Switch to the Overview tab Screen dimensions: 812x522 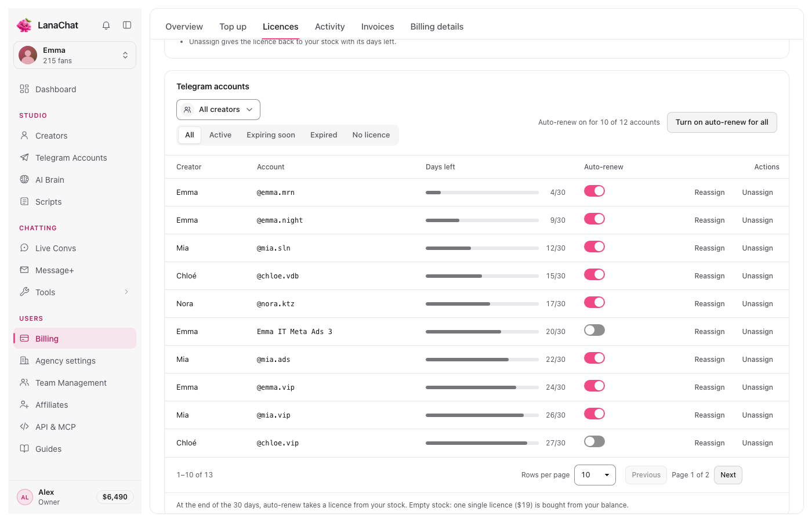[184, 27]
